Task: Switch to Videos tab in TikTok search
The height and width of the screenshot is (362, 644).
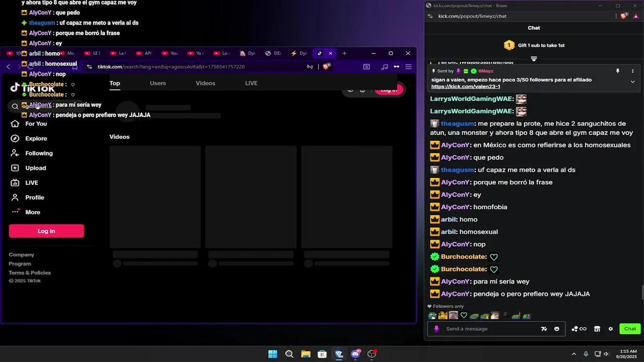Action: (x=205, y=83)
